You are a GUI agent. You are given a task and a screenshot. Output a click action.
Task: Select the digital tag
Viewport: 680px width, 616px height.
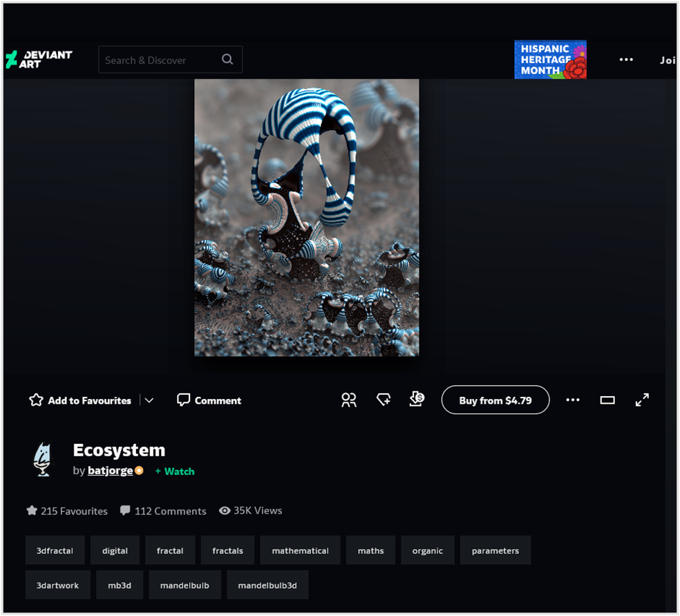[x=115, y=550]
